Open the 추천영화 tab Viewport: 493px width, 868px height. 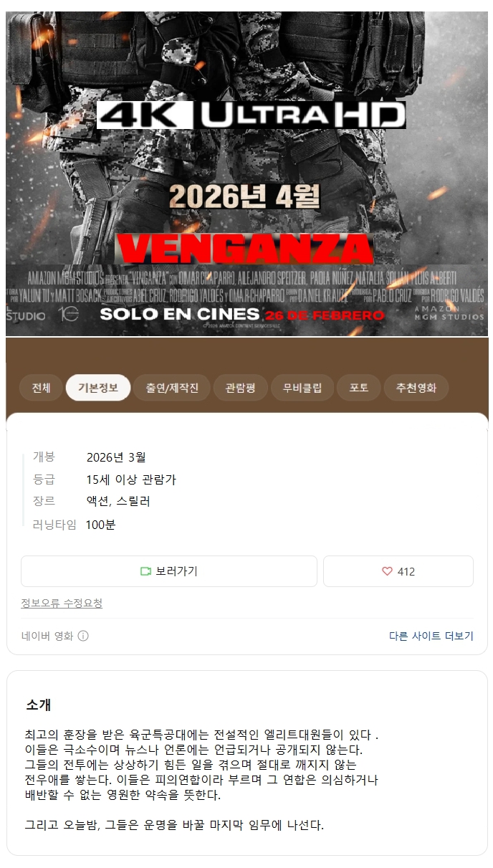(416, 388)
